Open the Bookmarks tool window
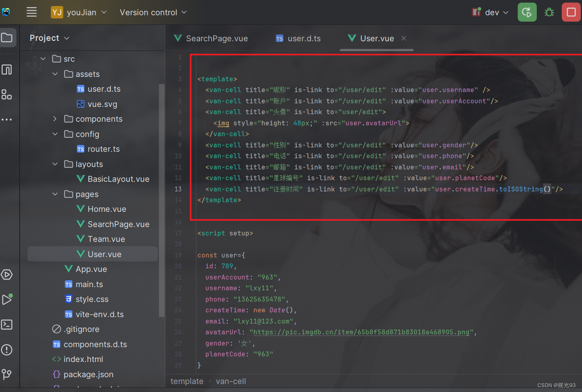582x392 pixels. coord(7,70)
